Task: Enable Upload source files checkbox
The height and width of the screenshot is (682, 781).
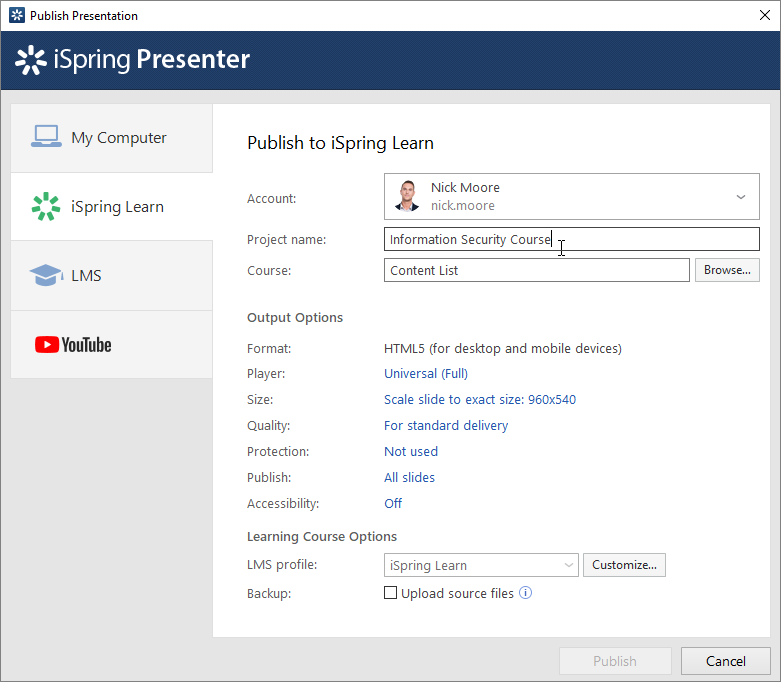Action: pos(390,593)
